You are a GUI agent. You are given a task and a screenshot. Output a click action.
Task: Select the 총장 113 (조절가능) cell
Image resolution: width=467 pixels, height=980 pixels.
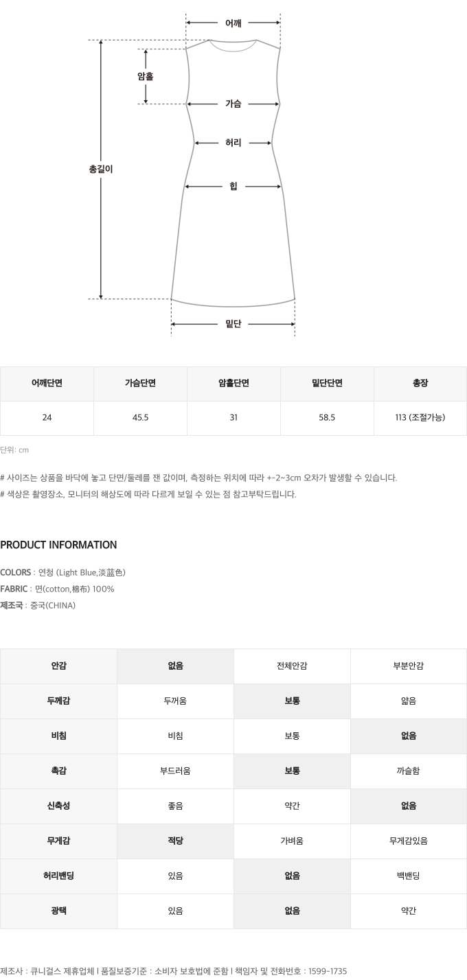420,418
